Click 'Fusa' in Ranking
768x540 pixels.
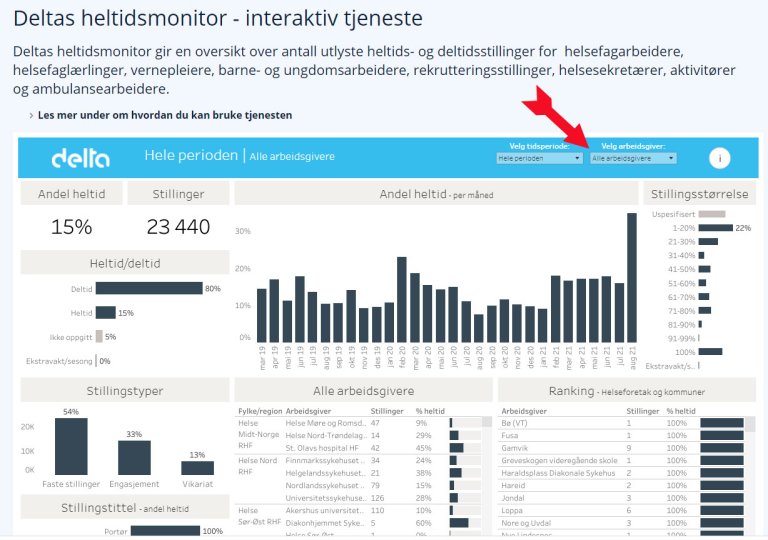pos(509,435)
